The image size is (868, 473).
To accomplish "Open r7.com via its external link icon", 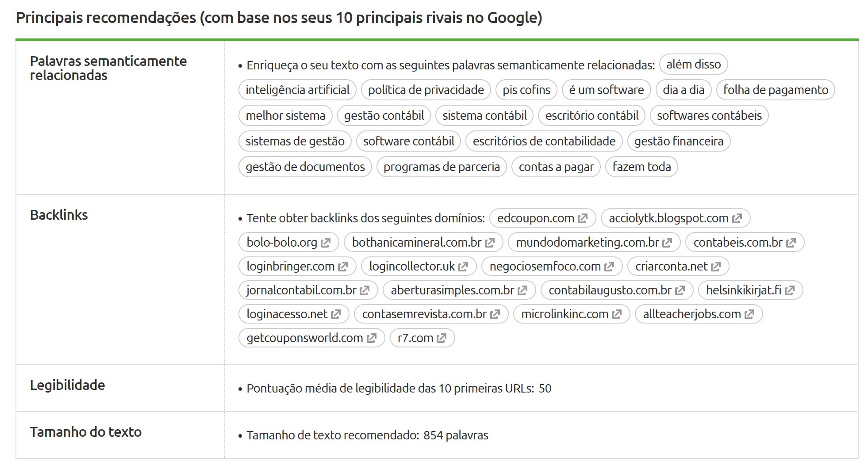I will click(441, 338).
